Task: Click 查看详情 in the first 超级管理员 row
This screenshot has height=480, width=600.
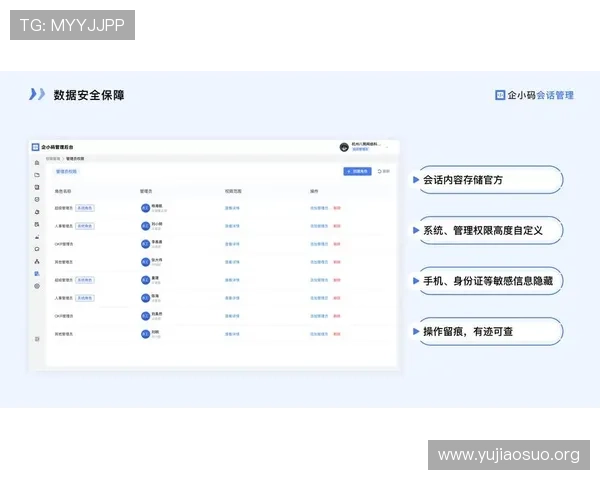Action: click(232, 208)
